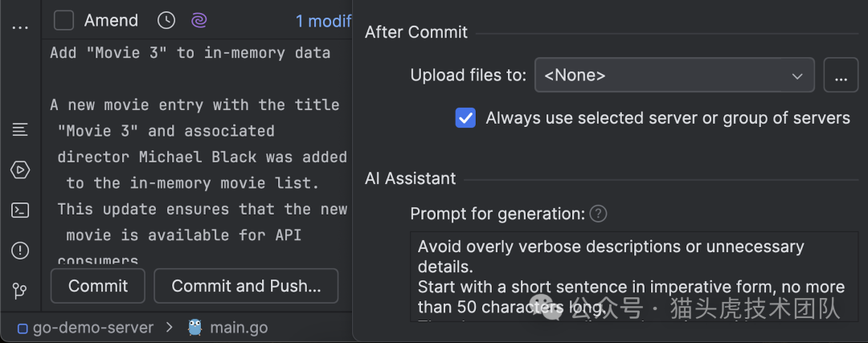Show commit message history clock icon
This screenshot has height=343, width=868.
(x=166, y=21)
